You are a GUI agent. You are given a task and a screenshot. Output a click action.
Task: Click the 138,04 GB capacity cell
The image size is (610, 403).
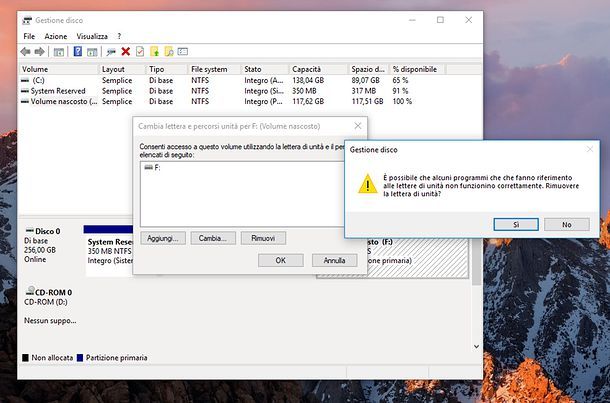[308, 81]
